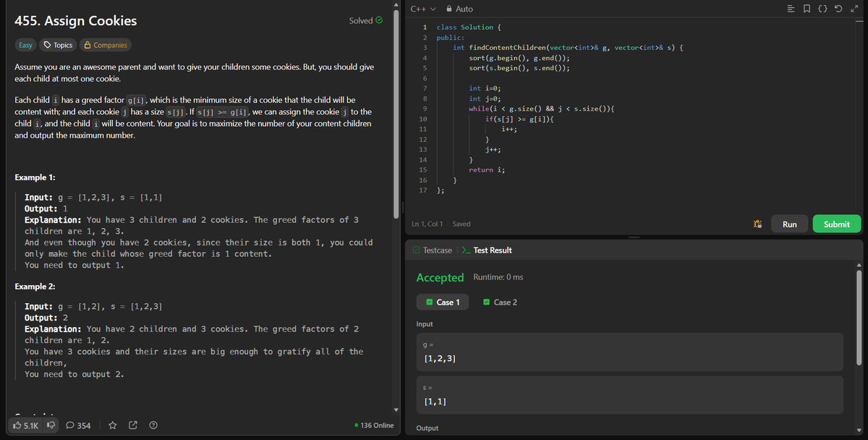Switch to the Testcase tab
The image size is (868, 440).
coord(432,250)
